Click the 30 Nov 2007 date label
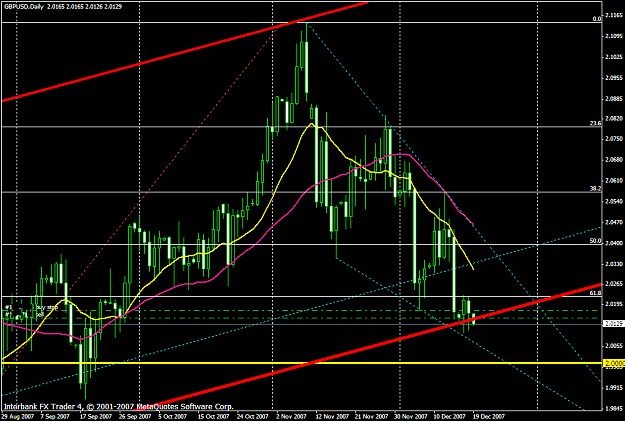This screenshot has height=421, width=625. (x=411, y=417)
